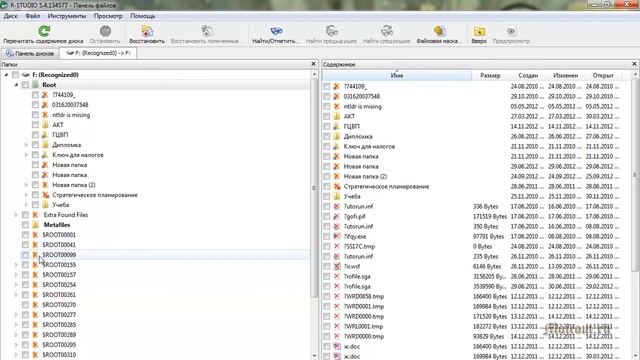Click the Восстановить recover icon
Image resolution: width=640 pixels, height=360 pixels.
(147, 31)
